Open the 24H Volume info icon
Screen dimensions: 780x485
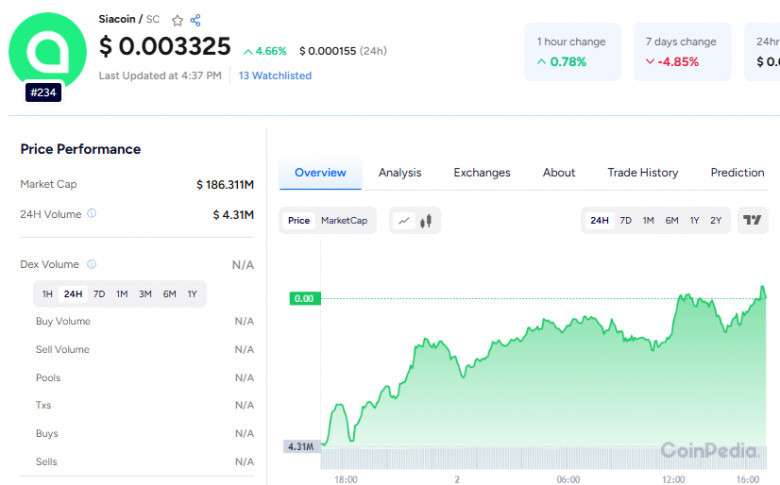pos(92,213)
